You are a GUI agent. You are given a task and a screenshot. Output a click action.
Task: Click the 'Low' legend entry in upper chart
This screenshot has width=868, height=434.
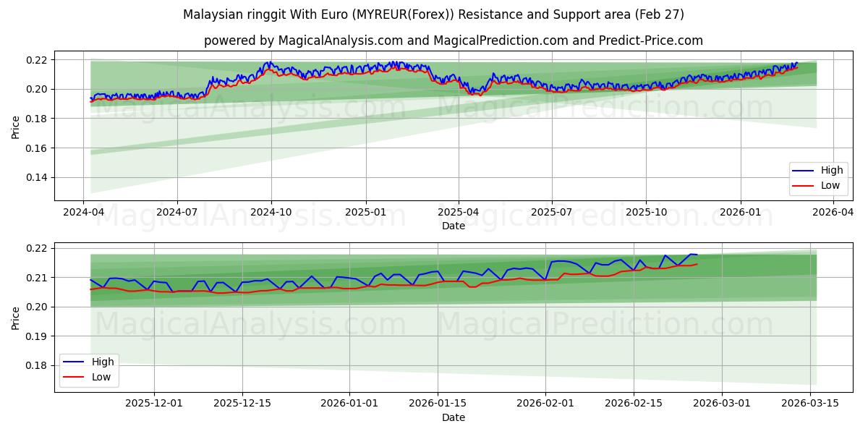817,185
